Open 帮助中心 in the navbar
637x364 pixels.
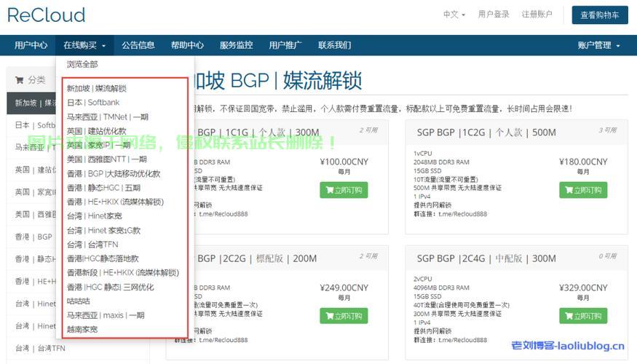[x=187, y=45]
